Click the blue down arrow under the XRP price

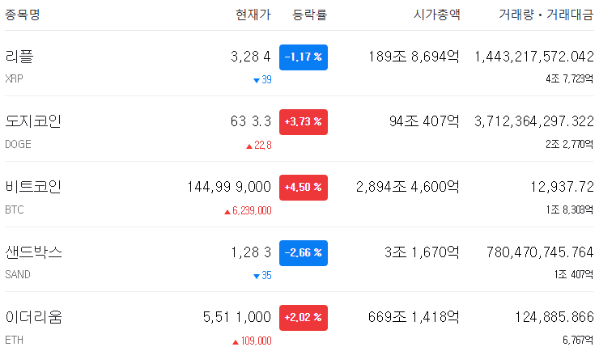(x=257, y=81)
